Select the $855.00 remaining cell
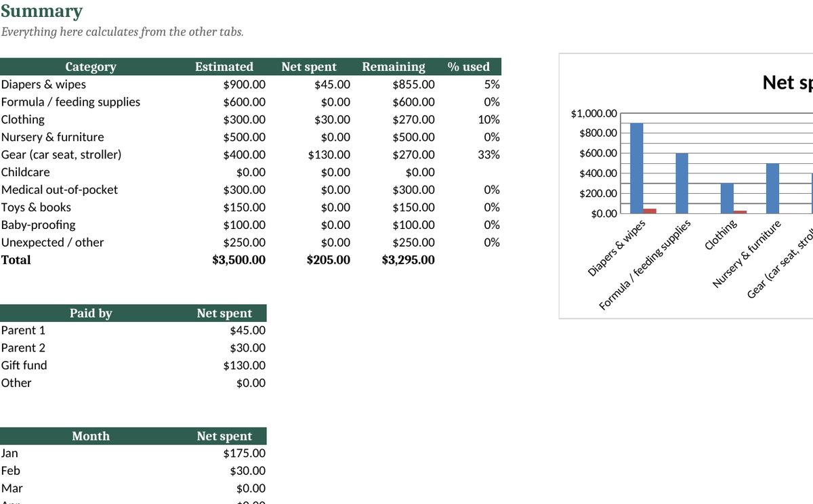This screenshot has width=813, height=504. [414, 85]
